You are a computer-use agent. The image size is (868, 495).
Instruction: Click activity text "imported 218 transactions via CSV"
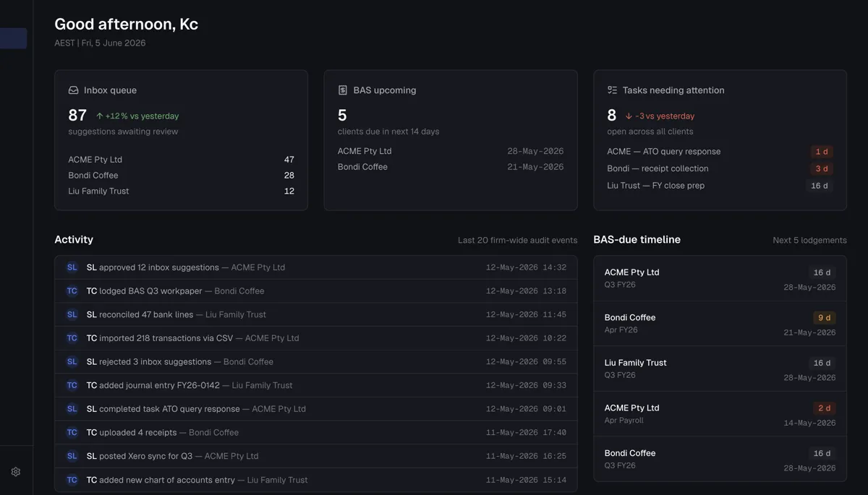pos(166,338)
